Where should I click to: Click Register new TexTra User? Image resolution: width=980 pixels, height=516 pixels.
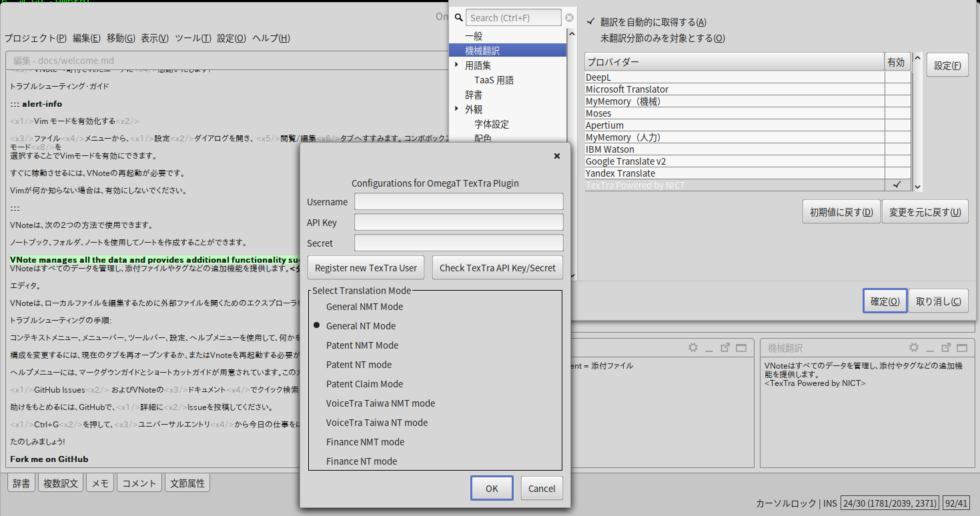[366, 267]
